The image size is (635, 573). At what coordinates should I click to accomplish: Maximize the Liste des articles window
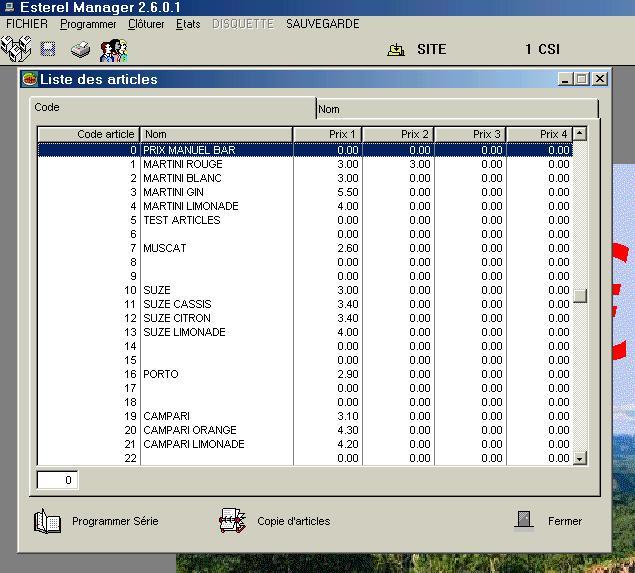tap(582, 79)
